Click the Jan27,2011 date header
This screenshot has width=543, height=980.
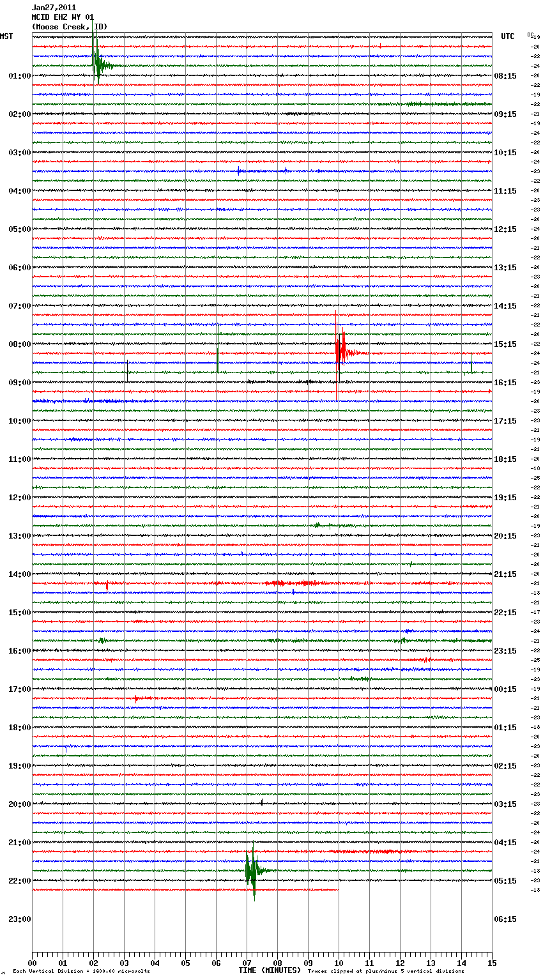click(54, 8)
